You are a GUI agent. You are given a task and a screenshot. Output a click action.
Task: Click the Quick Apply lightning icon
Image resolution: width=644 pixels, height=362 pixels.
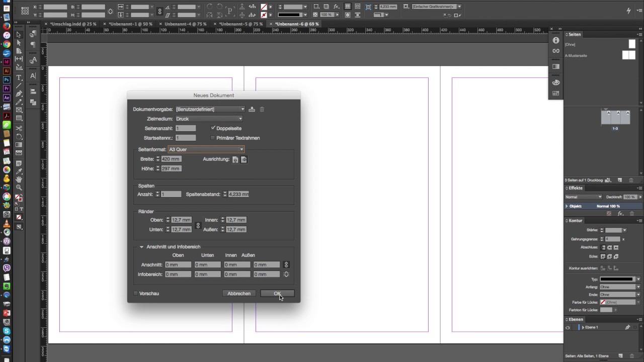[x=629, y=11]
